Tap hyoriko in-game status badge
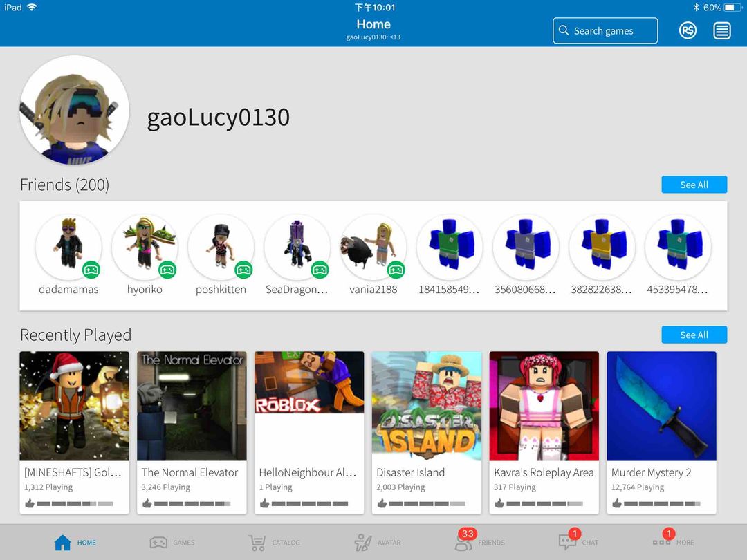 (167, 270)
